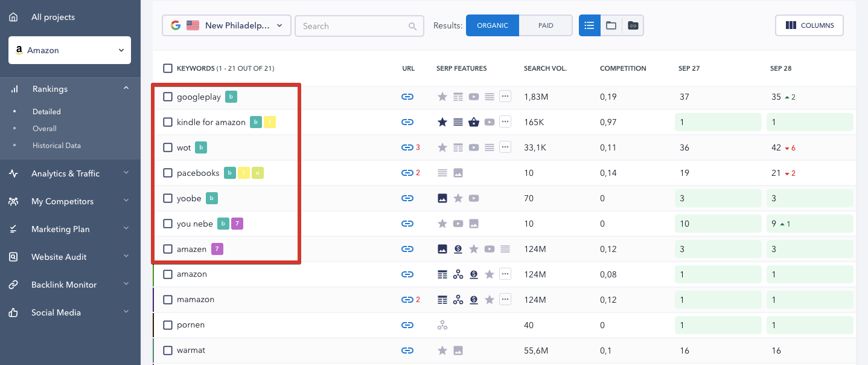This screenshot has width=868, height=365.
Task: Open URL link icon in pacebooks row
Action: (407, 173)
